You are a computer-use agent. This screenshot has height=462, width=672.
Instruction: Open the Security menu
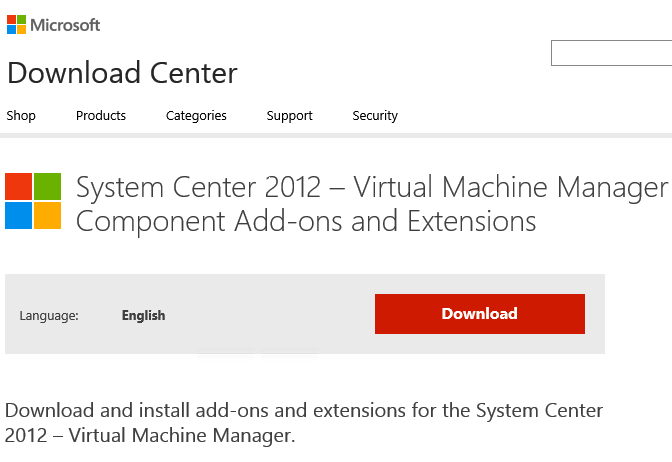point(375,116)
